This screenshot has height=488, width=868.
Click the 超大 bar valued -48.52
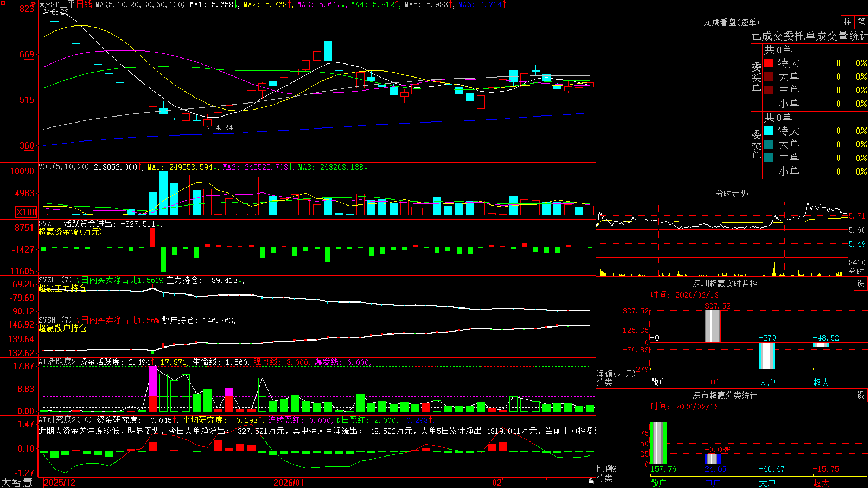click(x=821, y=345)
